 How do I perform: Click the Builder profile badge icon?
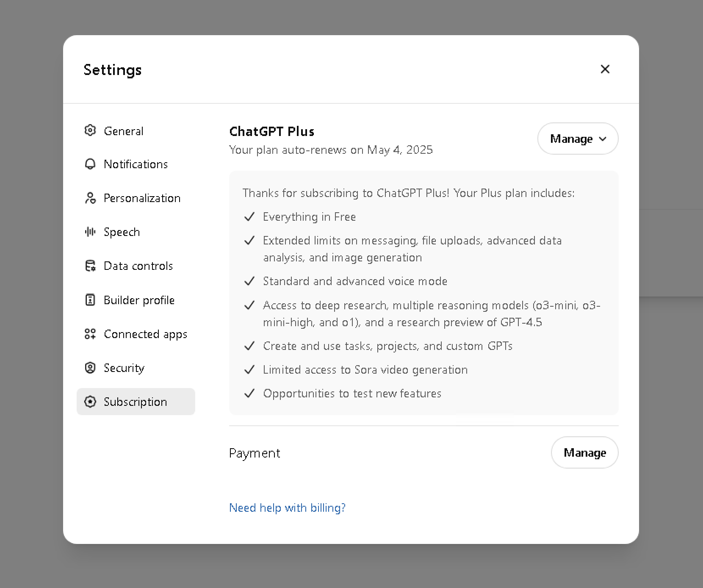(90, 300)
